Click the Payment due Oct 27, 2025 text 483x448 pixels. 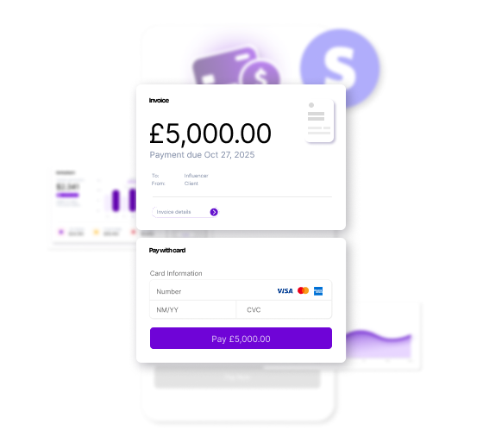[x=202, y=155]
